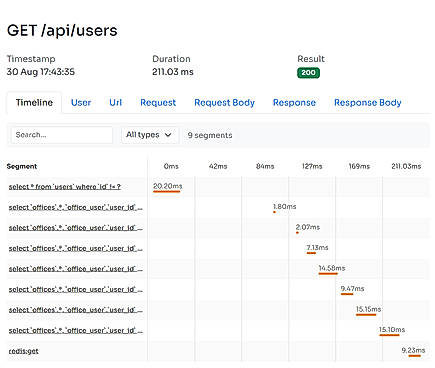This screenshot has height=368, width=435.
Task: Focus the Search segments field
Action: 62,135
